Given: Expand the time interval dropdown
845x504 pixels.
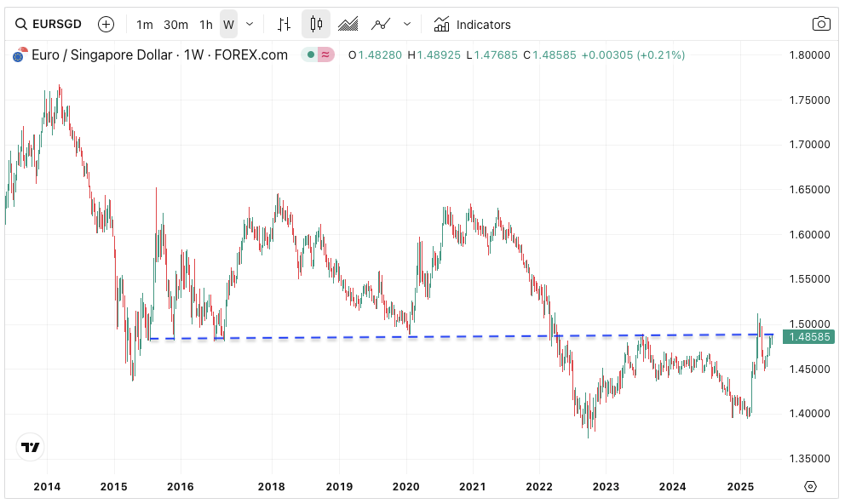Looking at the screenshot, I should pos(249,24).
